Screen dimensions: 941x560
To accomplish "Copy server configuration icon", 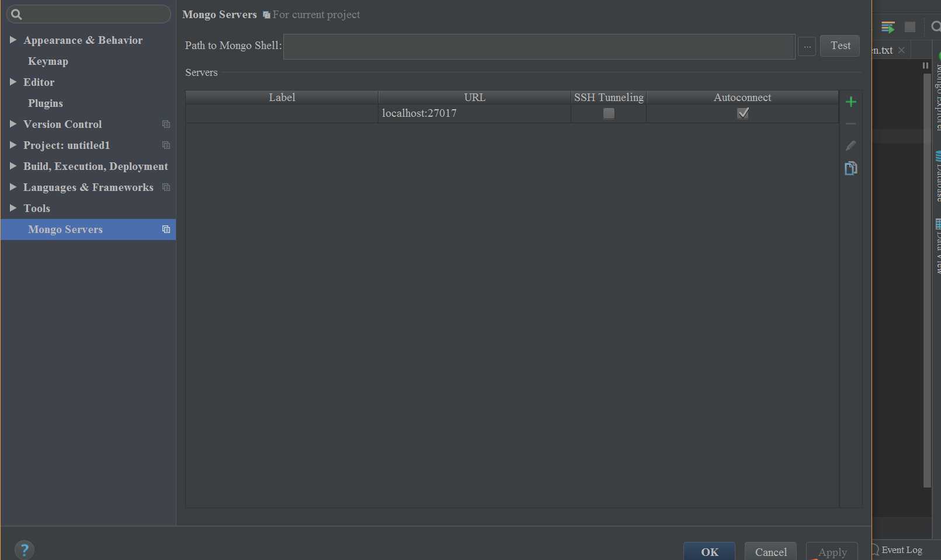I will tap(850, 168).
